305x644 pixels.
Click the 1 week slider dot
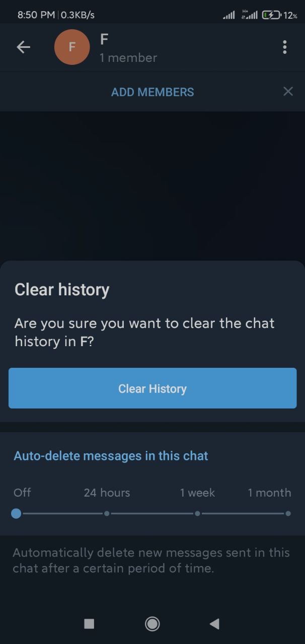[x=197, y=514]
